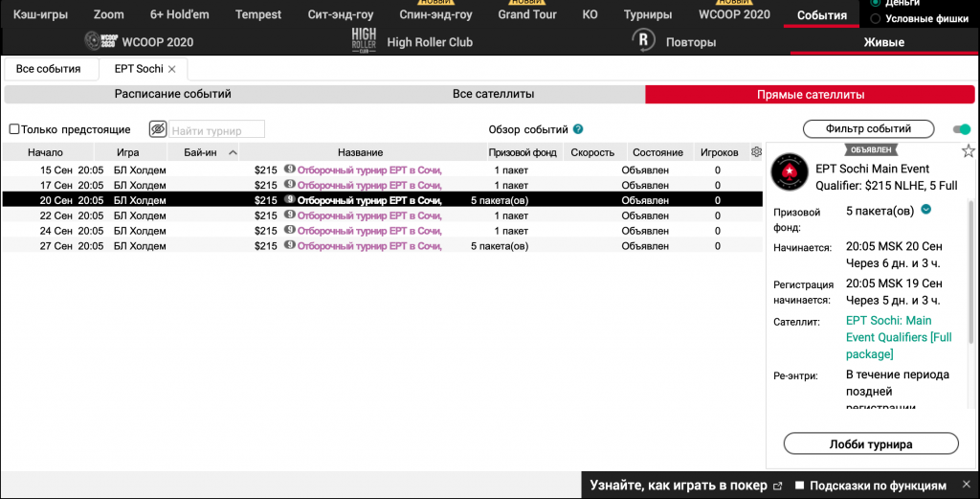Open the events overview help icon
Screen dimensions: 980x499
pyautogui.click(x=578, y=129)
